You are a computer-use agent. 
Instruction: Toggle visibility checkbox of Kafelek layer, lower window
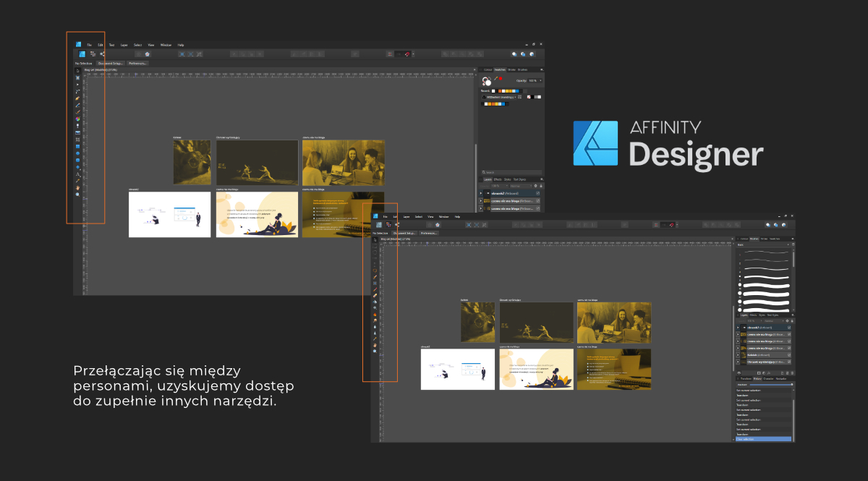point(789,354)
